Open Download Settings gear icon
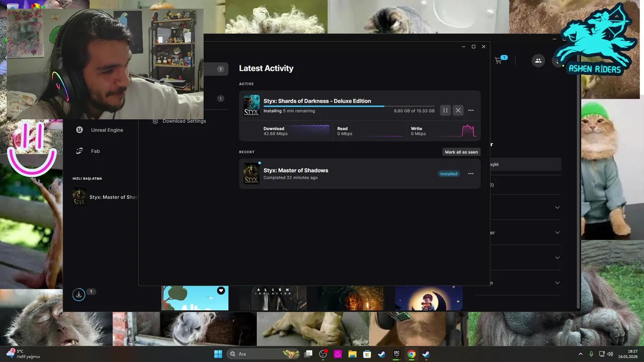644x362 pixels. (x=155, y=121)
